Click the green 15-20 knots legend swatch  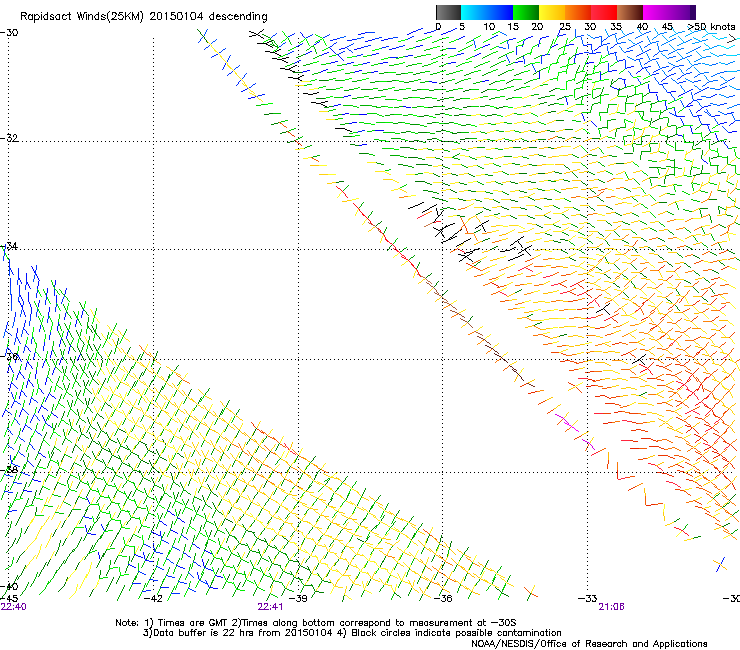click(526, 12)
